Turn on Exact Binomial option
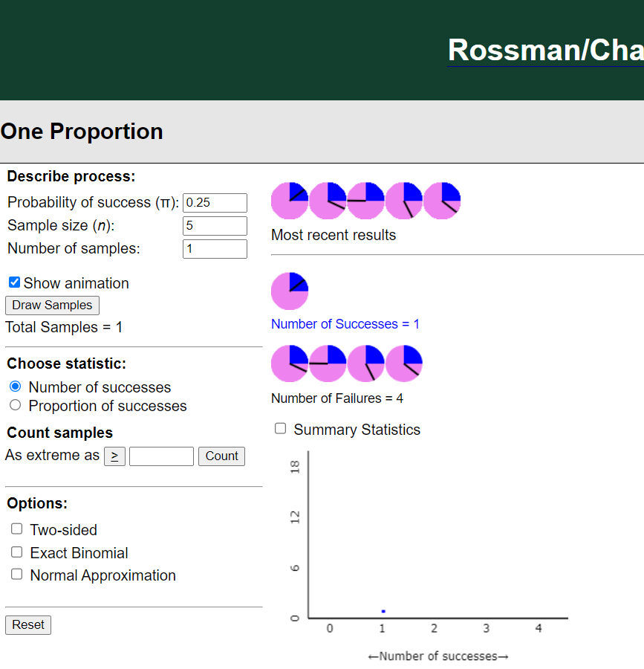Viewport: 644px width, 669px height. pos(16,552)
